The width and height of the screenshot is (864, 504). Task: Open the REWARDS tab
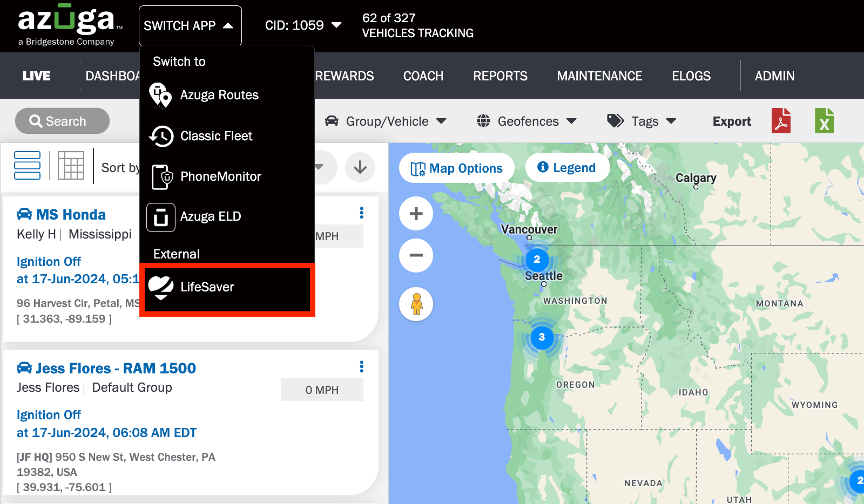click(345, 76)
